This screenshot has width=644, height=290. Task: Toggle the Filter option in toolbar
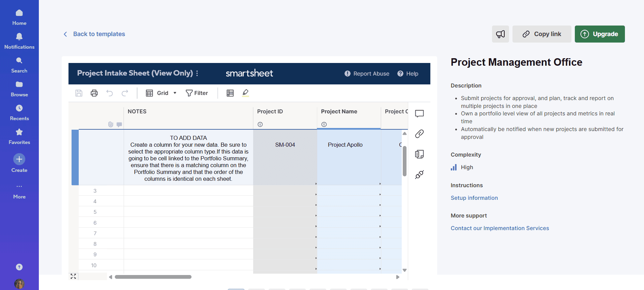click(x=197, y=93)
